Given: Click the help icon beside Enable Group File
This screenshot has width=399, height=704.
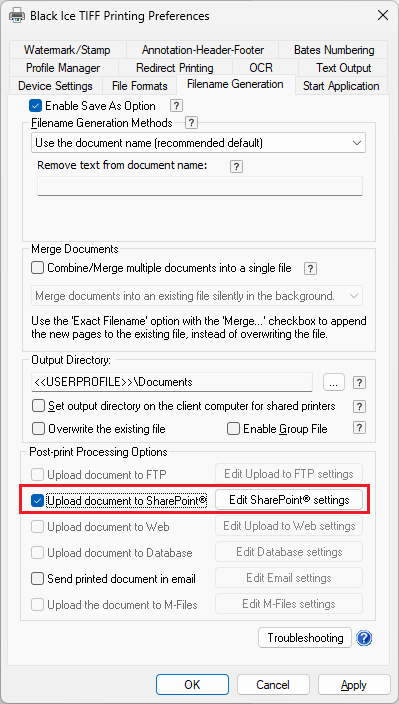Looking at the screenshot, I should 359,428.
